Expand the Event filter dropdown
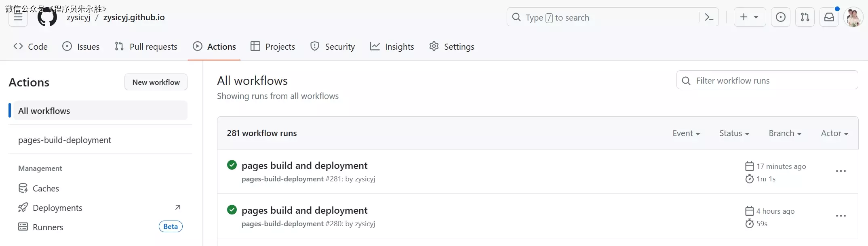 tap(686, 133)
